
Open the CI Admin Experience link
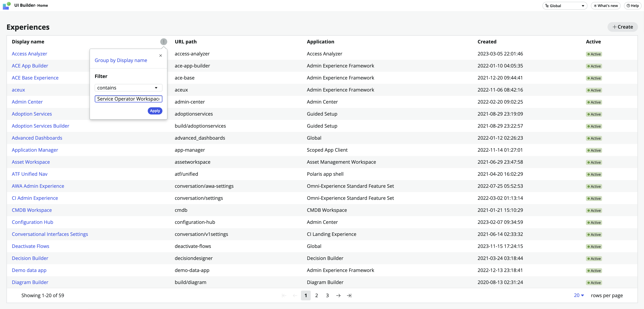click(35, 198)
